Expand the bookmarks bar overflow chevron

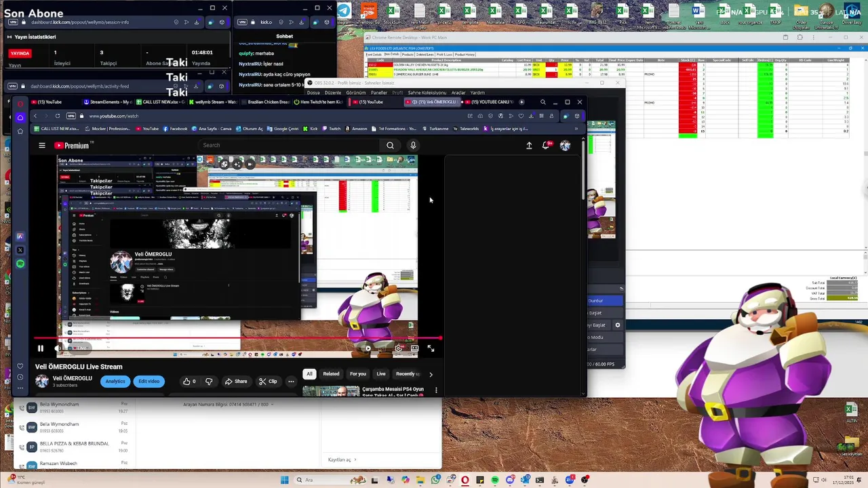[x=576, y=129]
